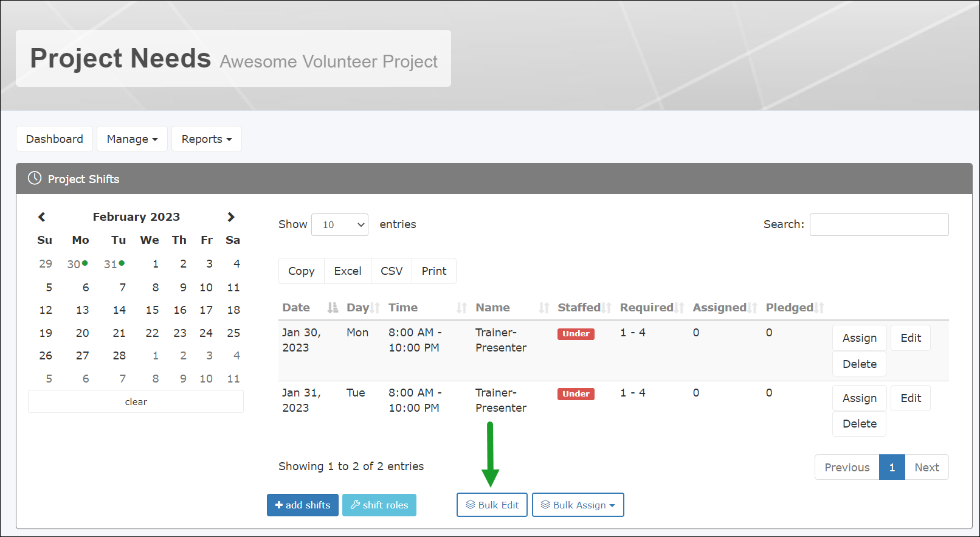
Task: Click Under badge for Jan 31 shift
Action: (576, 394)
